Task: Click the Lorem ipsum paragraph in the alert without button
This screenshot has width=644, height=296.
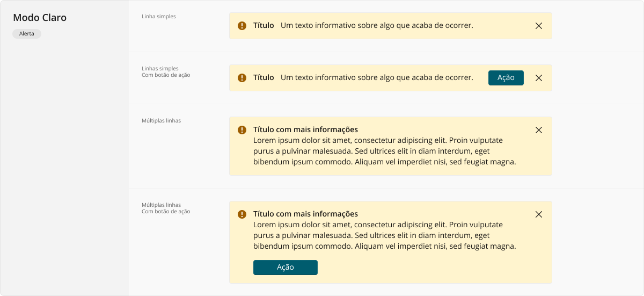Action: point(384,151)
